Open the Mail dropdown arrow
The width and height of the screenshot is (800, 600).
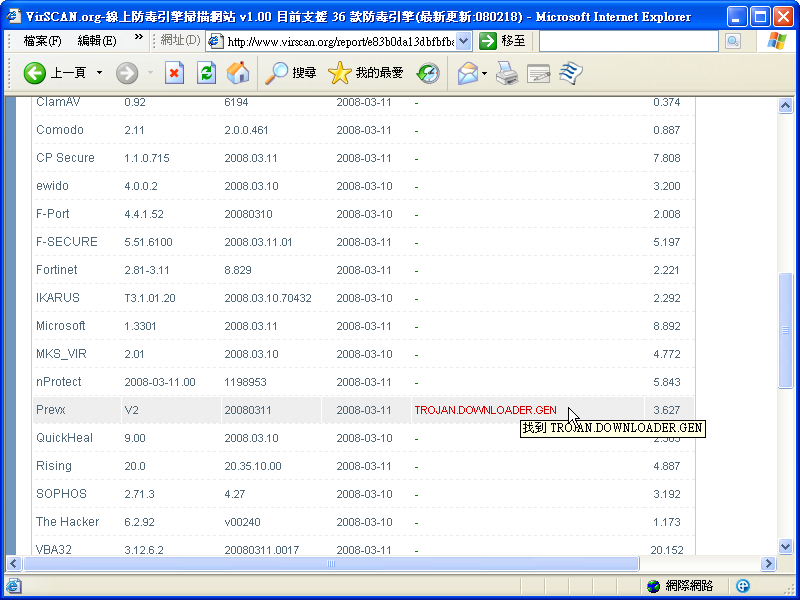(484, 73)
